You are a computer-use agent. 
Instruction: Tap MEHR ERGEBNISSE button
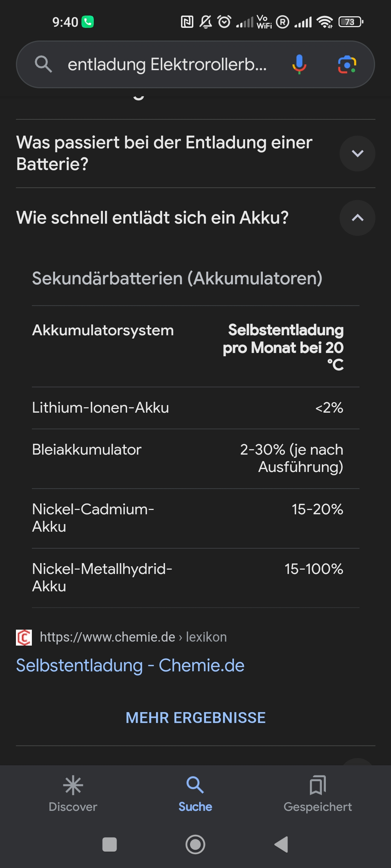tap(195, 718)
